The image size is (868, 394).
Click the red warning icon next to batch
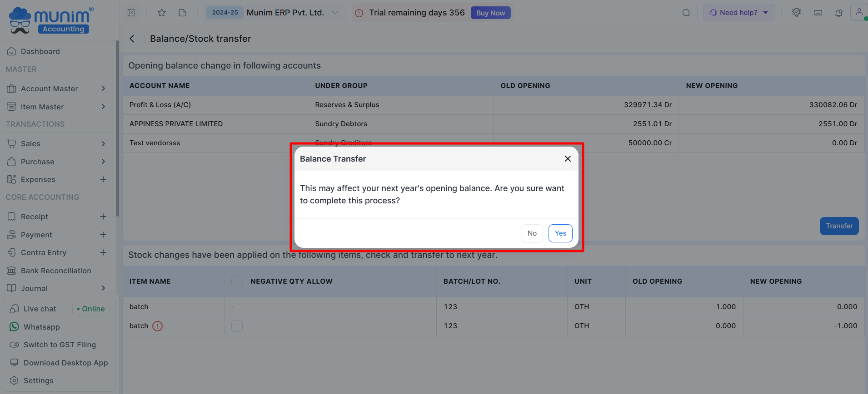click(x=157, y=326)
